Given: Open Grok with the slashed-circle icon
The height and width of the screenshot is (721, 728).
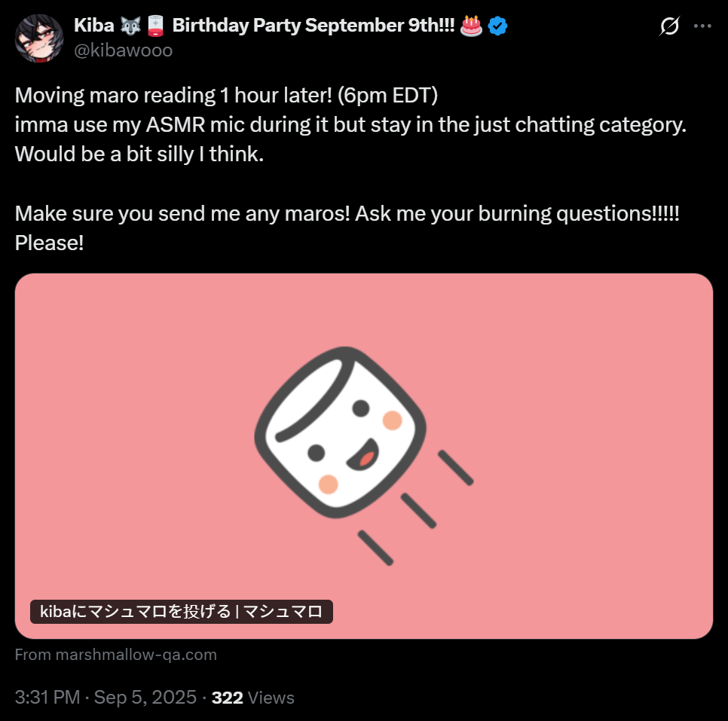Looking at the screenshot, I should [668, 26].
